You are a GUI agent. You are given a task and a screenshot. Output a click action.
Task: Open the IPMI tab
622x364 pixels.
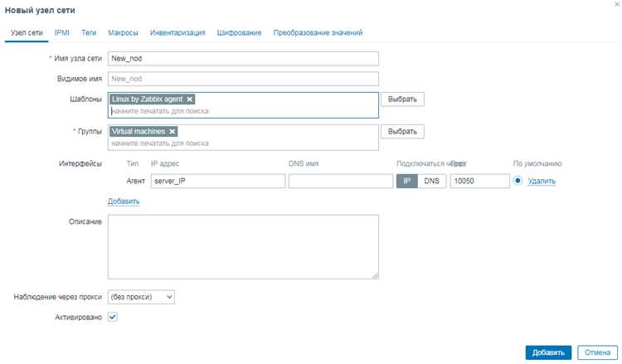62,32
